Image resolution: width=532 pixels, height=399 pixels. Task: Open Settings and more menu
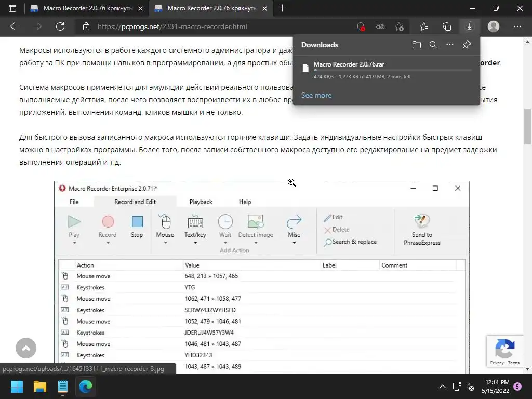517,26
